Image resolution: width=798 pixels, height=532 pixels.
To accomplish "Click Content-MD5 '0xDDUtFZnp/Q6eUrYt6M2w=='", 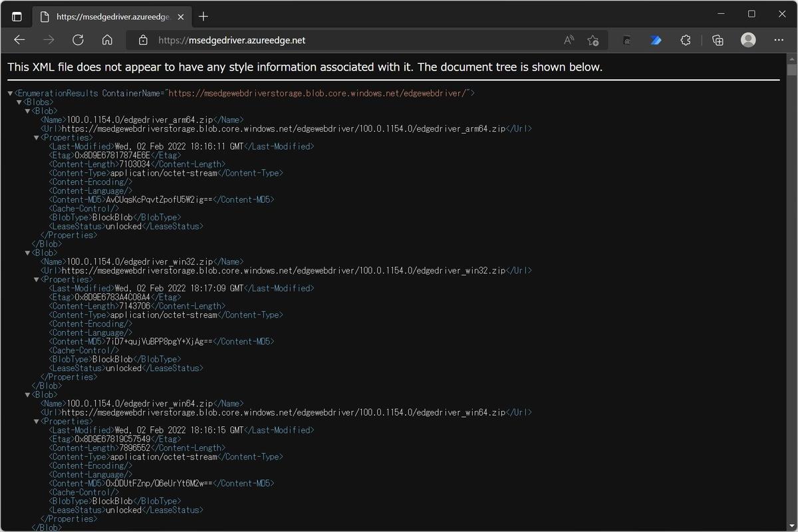I will tap(160, 483).
